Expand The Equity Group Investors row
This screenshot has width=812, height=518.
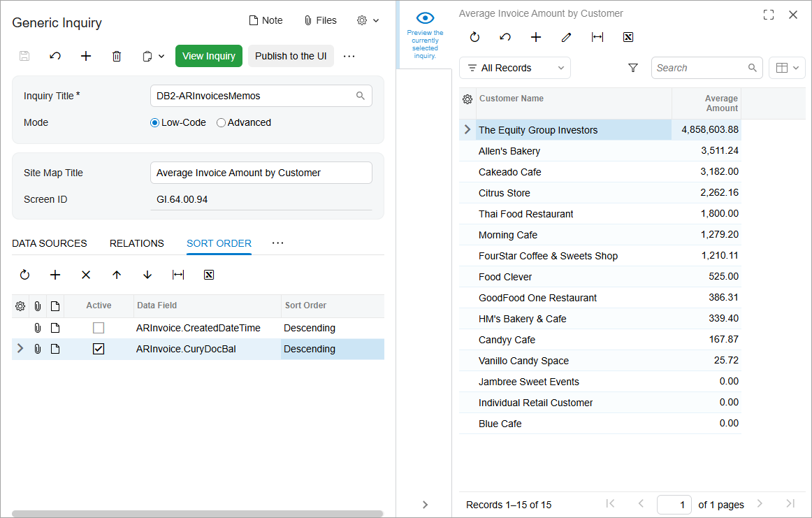click(467, 130)
